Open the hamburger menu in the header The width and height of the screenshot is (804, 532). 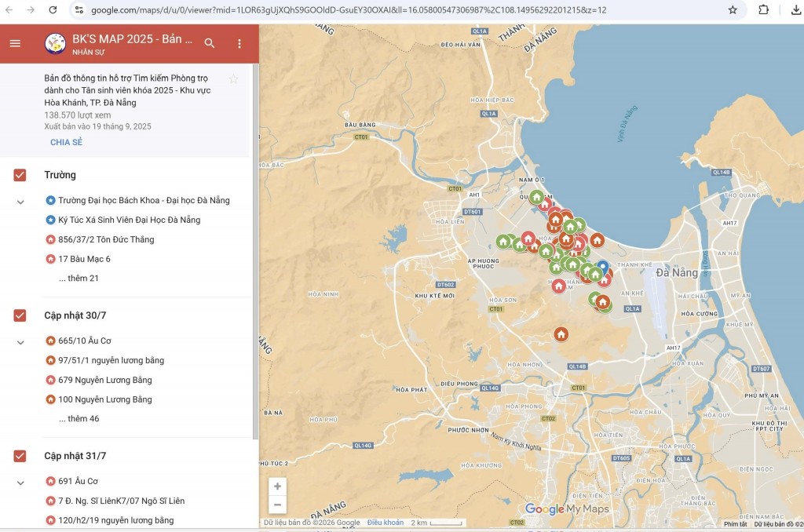pyautogui.click(x=15, y=44)
